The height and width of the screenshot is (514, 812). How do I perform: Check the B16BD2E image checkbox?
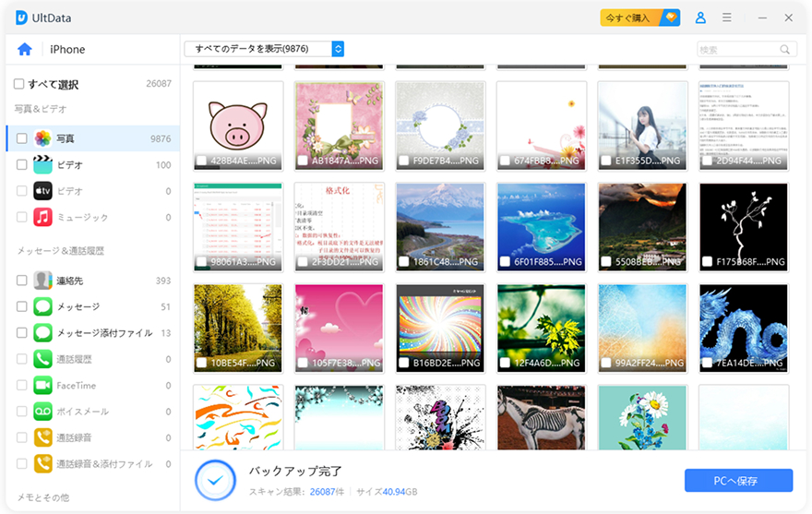coord(403,363)
